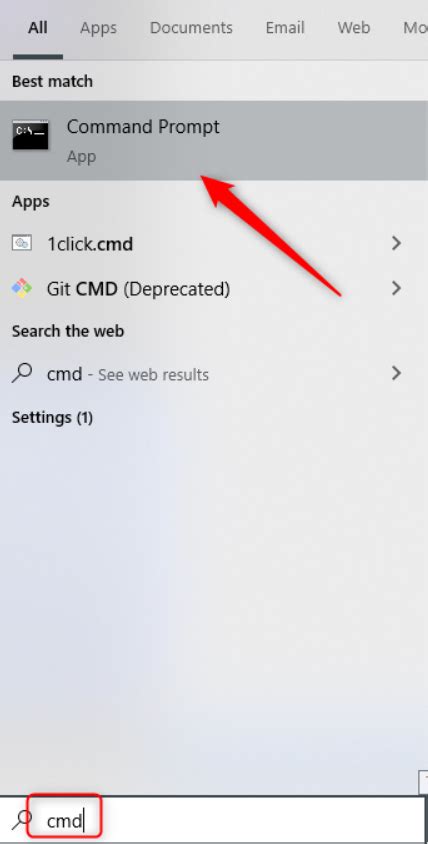This screenshot has width=428, height=844.
Task: Open the Documents filter tab
Action: pyautogui.click(x=191, y=28)
